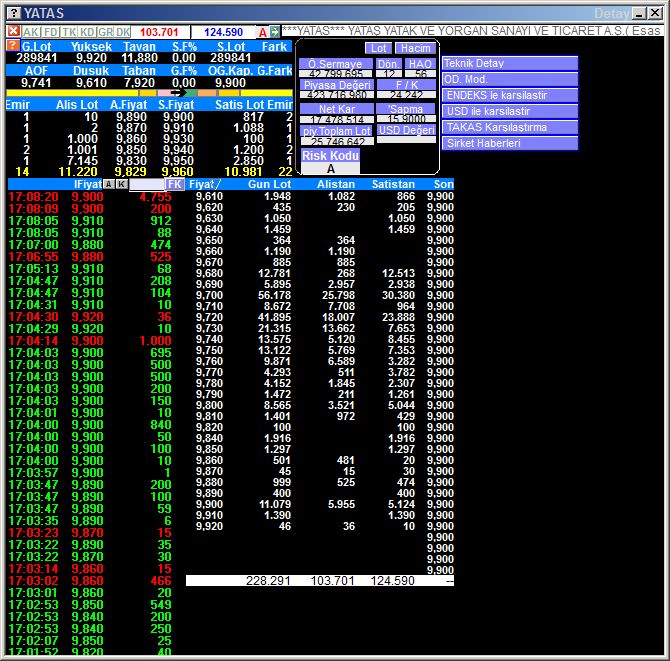Click the question mark icon in the title bar
Viewport: 670px width, 661px height.
tap(14, 13)
